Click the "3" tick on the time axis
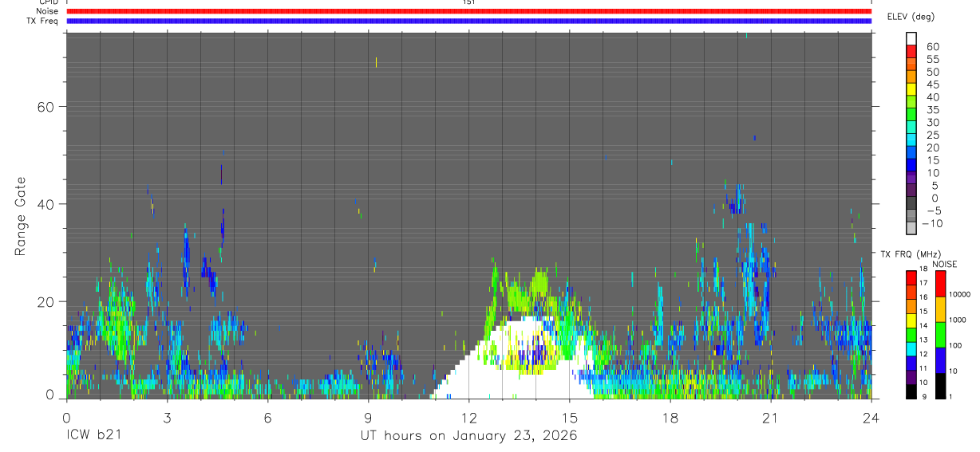Image resolution: width=980 pixels, height=452 pixels. (x=167, y=417)
